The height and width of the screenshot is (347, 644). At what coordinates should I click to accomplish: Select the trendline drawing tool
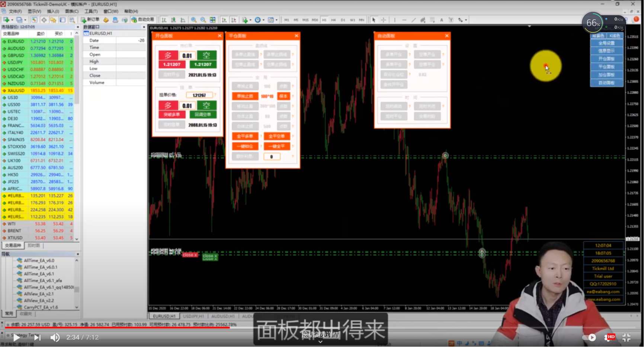pyautogui.click(x=413, y=20)
